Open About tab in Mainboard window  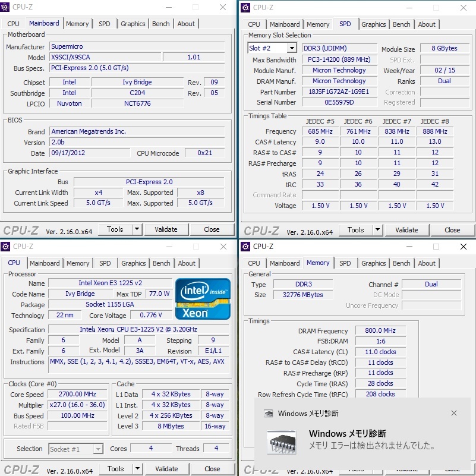(186, 24)
